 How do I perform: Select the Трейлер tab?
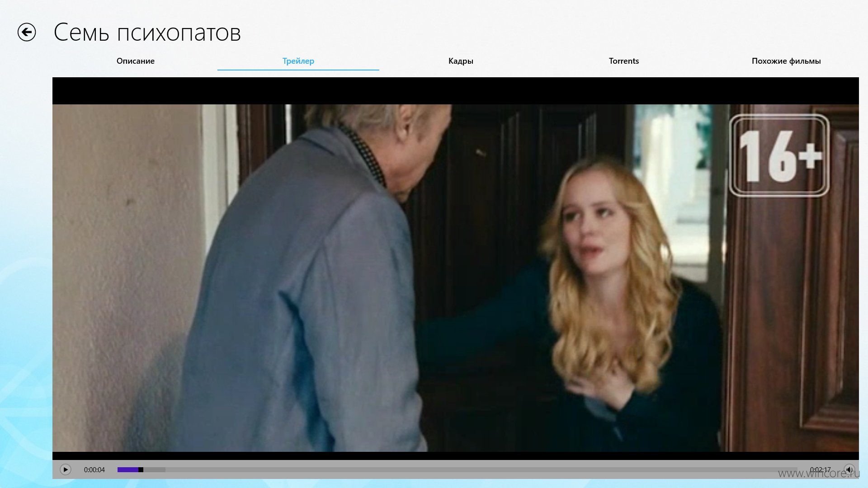(298, 61)
